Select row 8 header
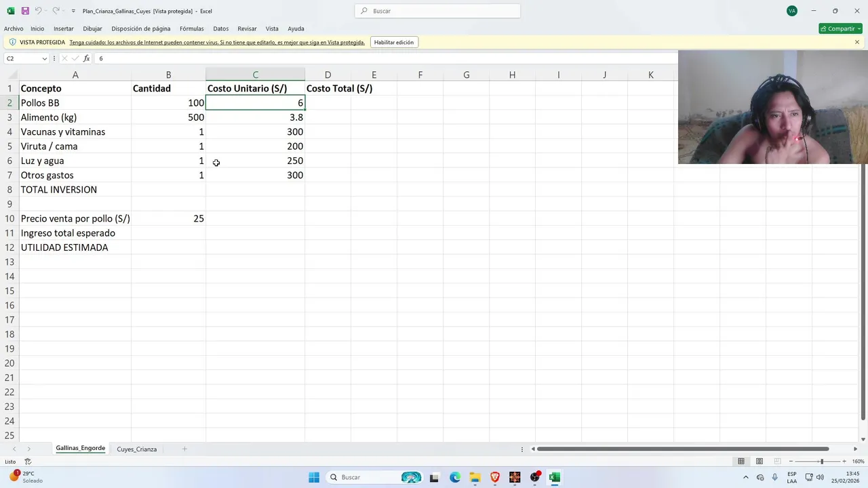 click(9, 190)
